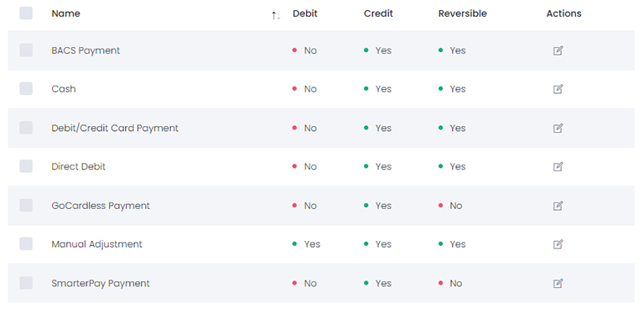644x309 pixels.
Task: Edit the BACS Payment row
Action: (558, 50)
